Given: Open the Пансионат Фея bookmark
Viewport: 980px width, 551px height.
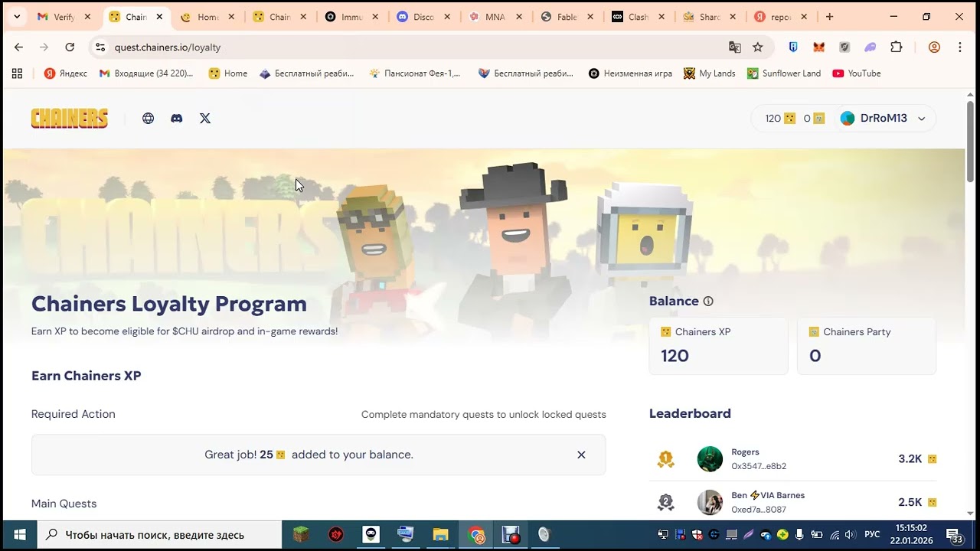Looking at the screenshot, I should (x=415, y=73).
